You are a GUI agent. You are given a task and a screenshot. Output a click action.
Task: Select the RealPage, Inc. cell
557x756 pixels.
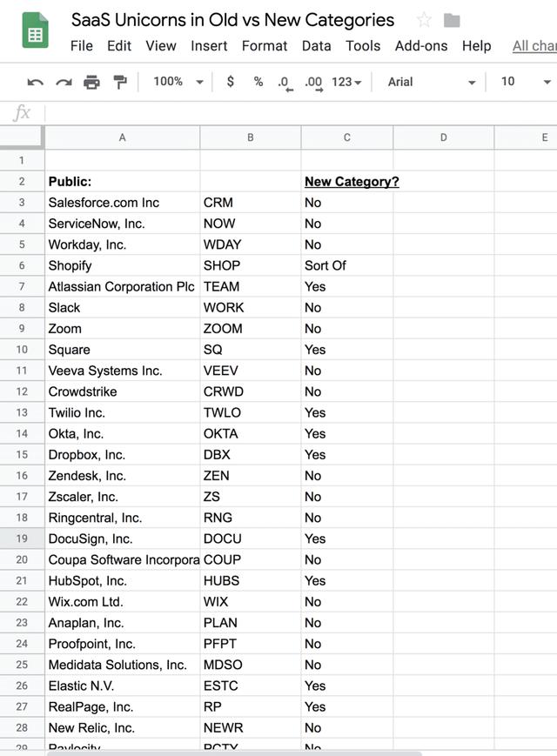pos(123,706)
